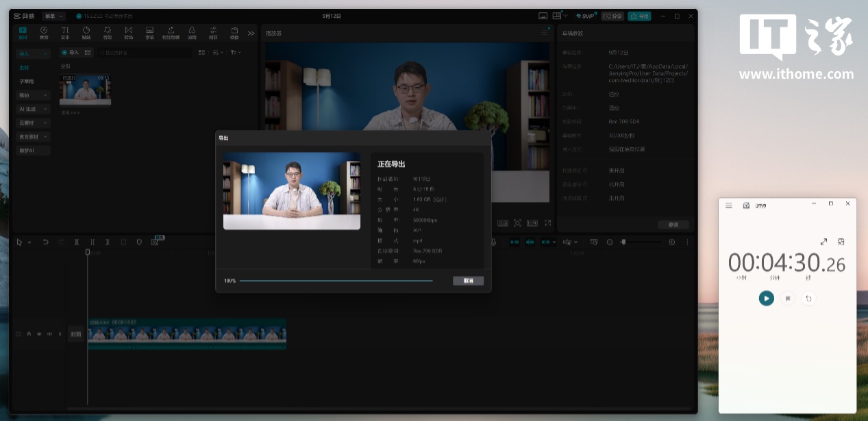Image resolution: width=868 pixels, height=421 pixels.
Task: Click the stopwatch lap flag icon
Action: (x=788, y=298)
